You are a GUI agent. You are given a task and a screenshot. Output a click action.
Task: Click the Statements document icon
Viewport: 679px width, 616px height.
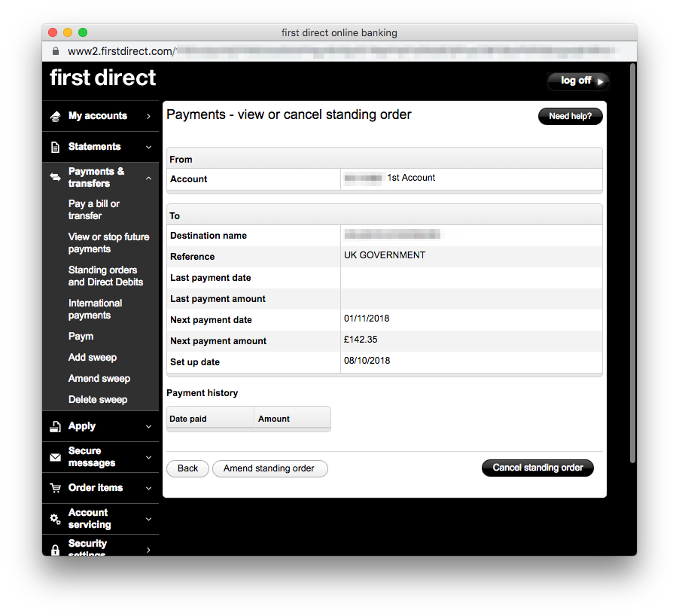tap(56, 147)
